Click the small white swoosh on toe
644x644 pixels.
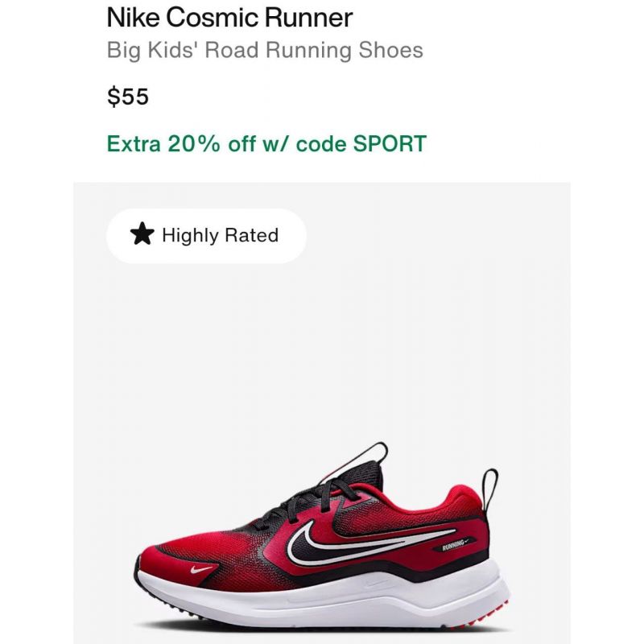(x=201, y=570)
